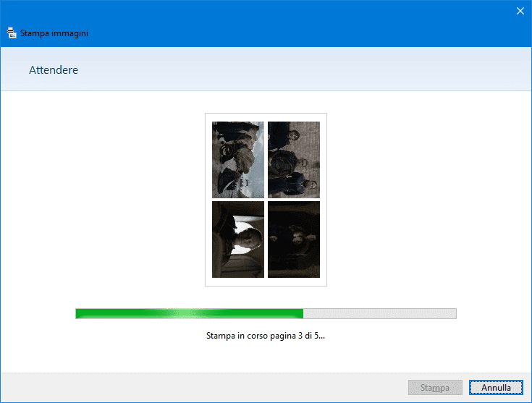Cancel printing with the Annulla button
The image size is (532, 403).
496,388
